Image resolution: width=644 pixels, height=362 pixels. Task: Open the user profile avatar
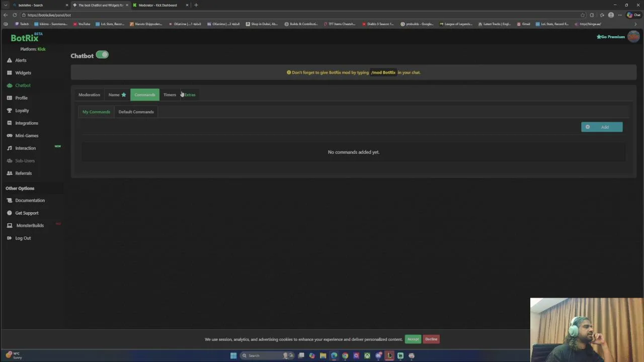point(633,37)
